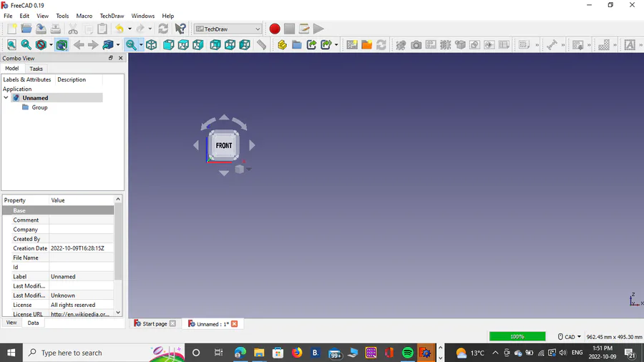Open the File menu

[x=8, y=16]
